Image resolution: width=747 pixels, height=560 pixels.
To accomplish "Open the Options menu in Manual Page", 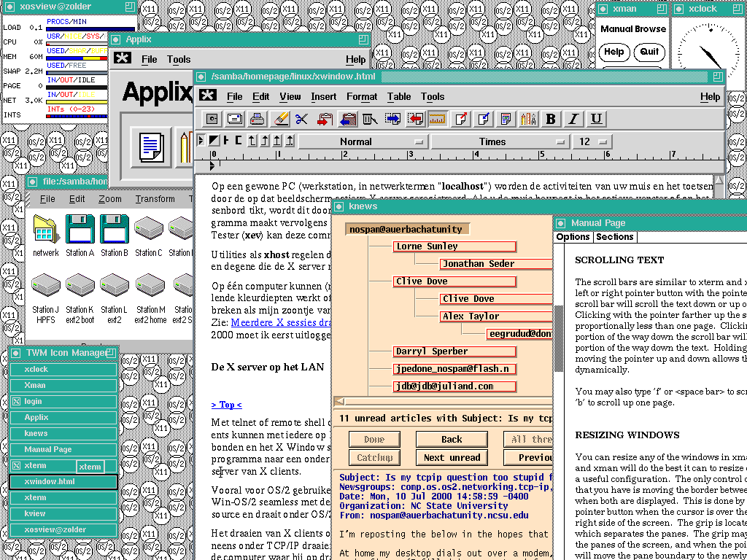I will coord(573,237).
